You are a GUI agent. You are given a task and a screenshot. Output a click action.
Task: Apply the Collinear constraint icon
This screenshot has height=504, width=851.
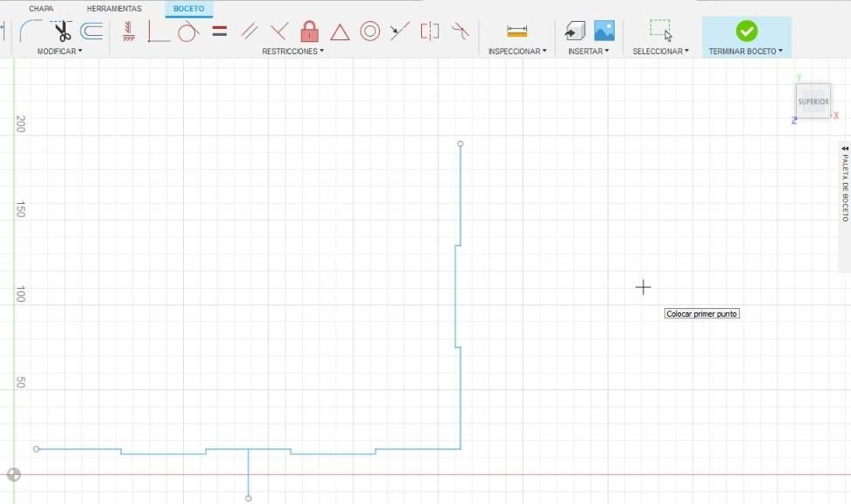coord(400,31)
